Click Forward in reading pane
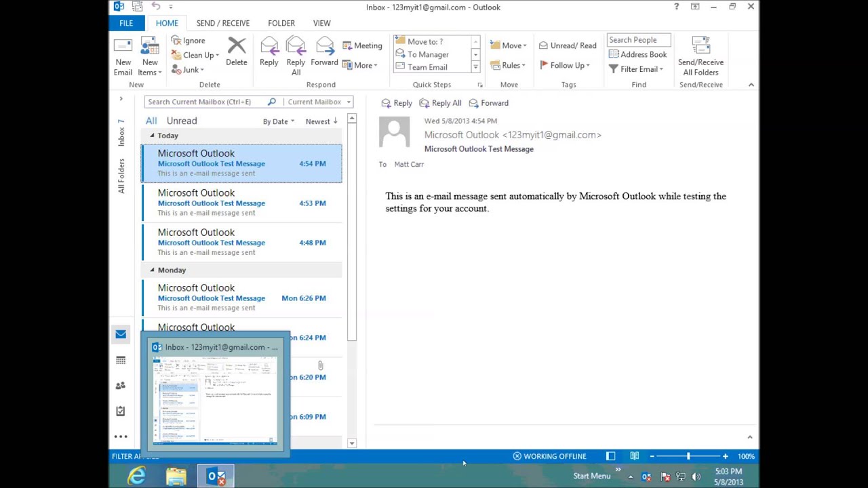Screen dimensions: 868x488 488,103
